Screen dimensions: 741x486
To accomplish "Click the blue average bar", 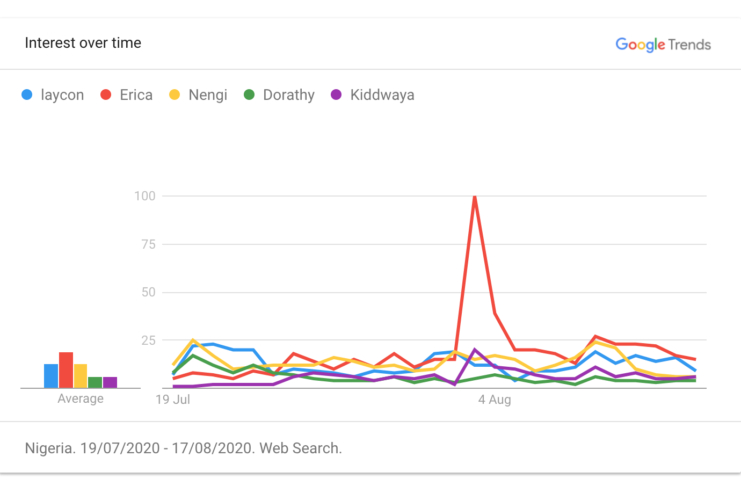I will 50,376.
